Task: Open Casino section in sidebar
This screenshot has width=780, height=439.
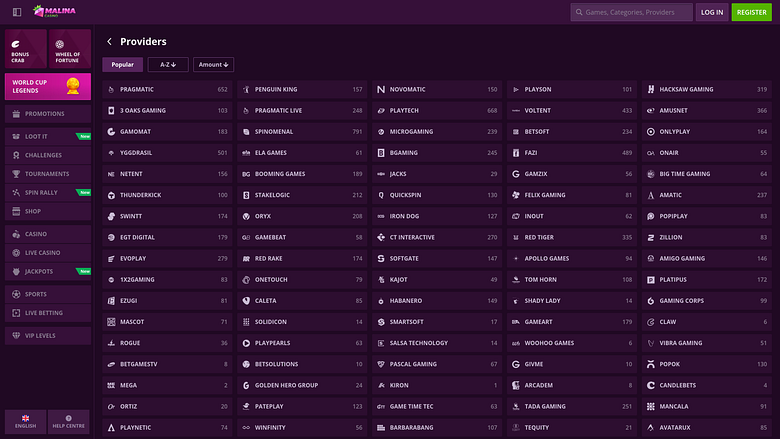Action: (x=48, y=234)
